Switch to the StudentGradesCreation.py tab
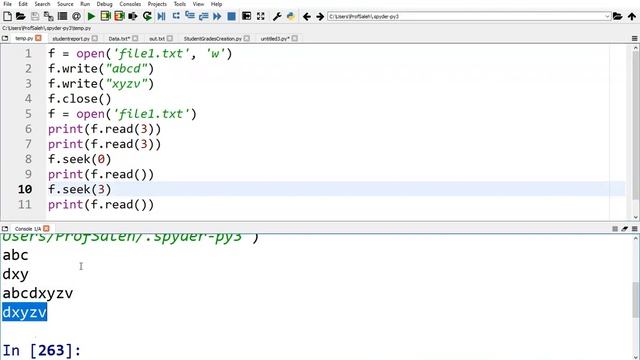Viewport: 640px width, 360px height. pos(213,39)
